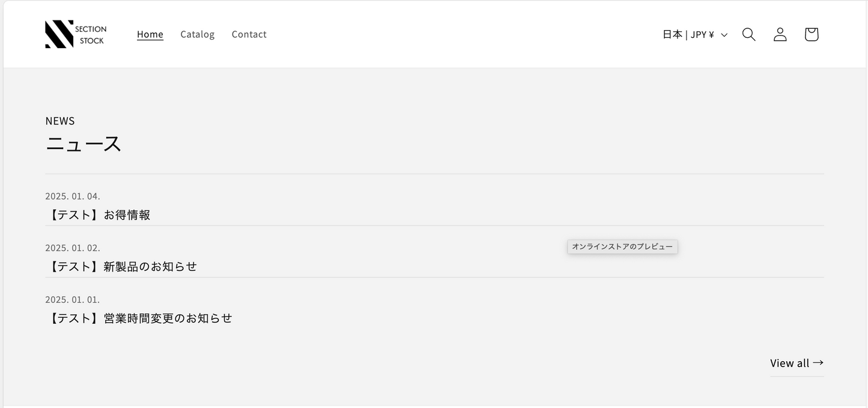Open the 【テスト】お得情報 news article
Screen dimensions: 868x408
[x=98, y=215]
